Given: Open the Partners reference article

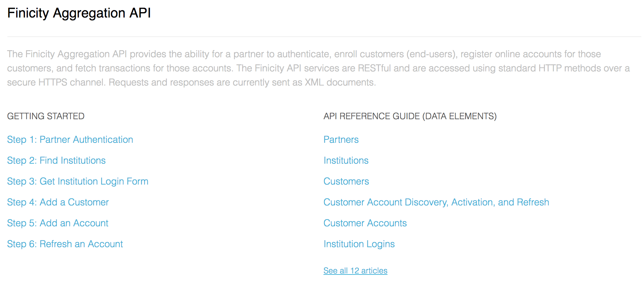Looking at the screenshot, I should coord(341,140).
